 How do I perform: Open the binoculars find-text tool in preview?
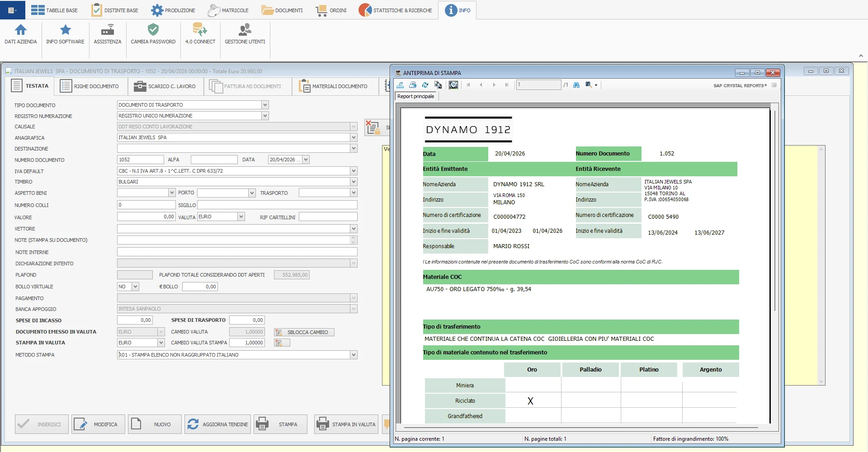tap(576, 85)
